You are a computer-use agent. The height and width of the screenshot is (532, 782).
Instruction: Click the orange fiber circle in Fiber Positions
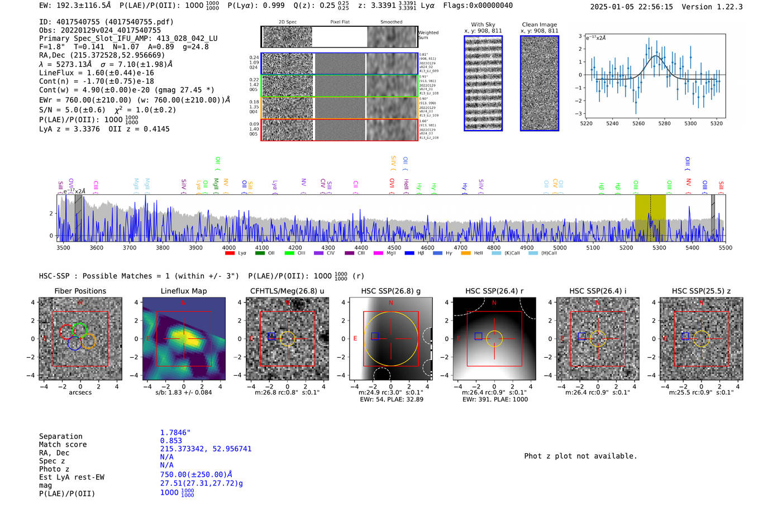coord(88,341)
